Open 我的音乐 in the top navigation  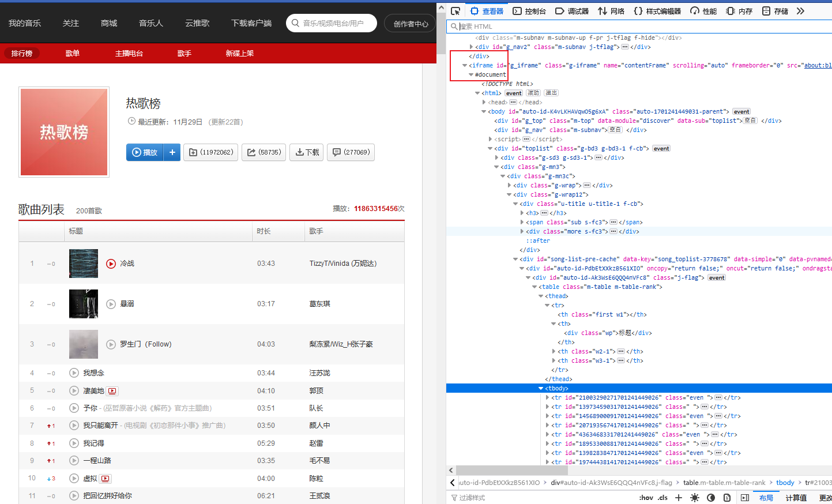pos(25,23)
